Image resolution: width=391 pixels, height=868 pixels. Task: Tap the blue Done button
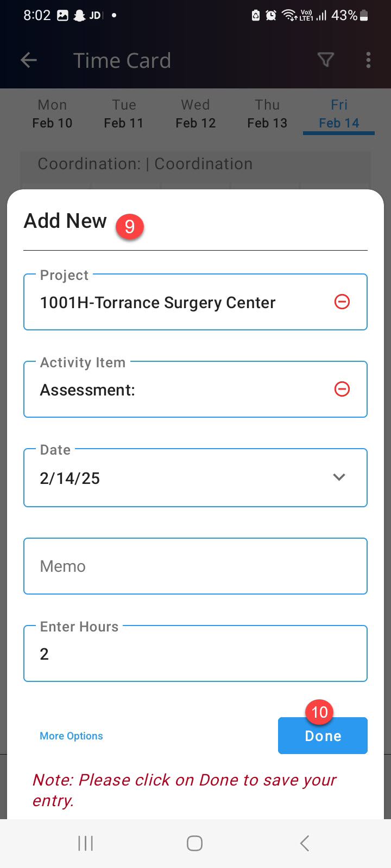[x=323, y=736]
